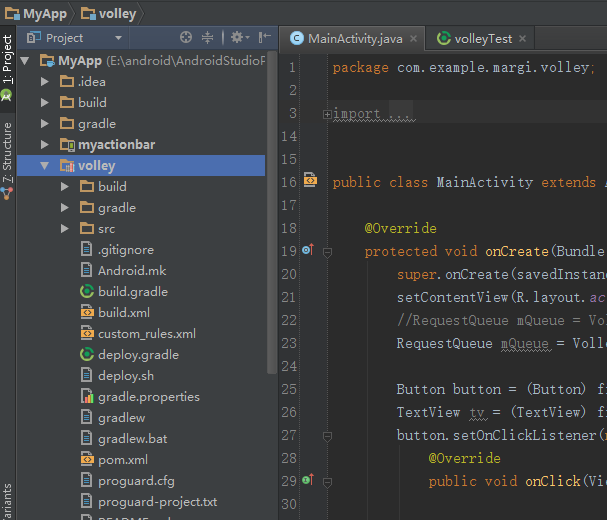607x520 pixels.
Task: Switch to the MainActivity.java tab
Action: [355, 39]
